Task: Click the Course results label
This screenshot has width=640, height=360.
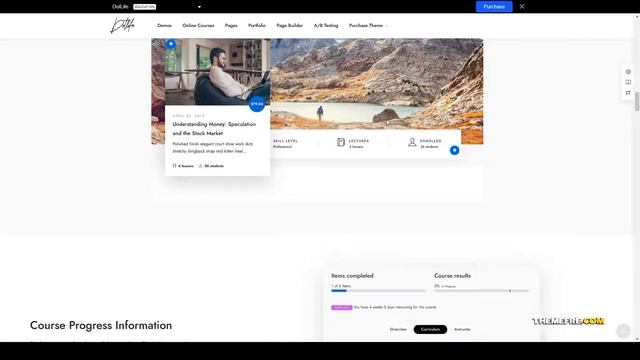Action: [x=452, y=276]
